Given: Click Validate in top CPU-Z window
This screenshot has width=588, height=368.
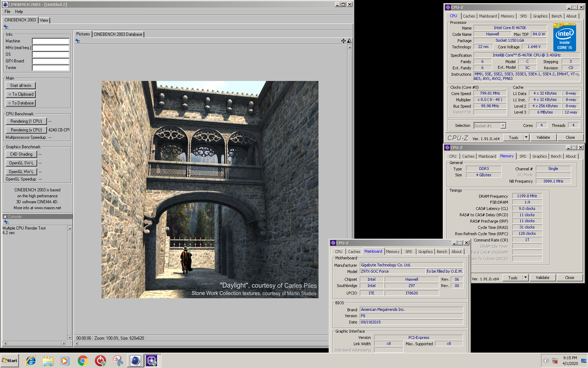Looking at the screenshot, I should coord(543,137).
